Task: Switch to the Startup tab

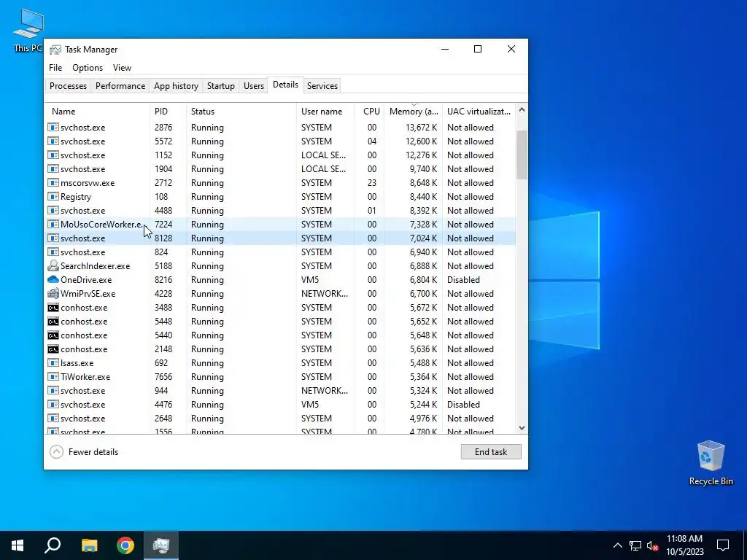Action: (220, 86)
